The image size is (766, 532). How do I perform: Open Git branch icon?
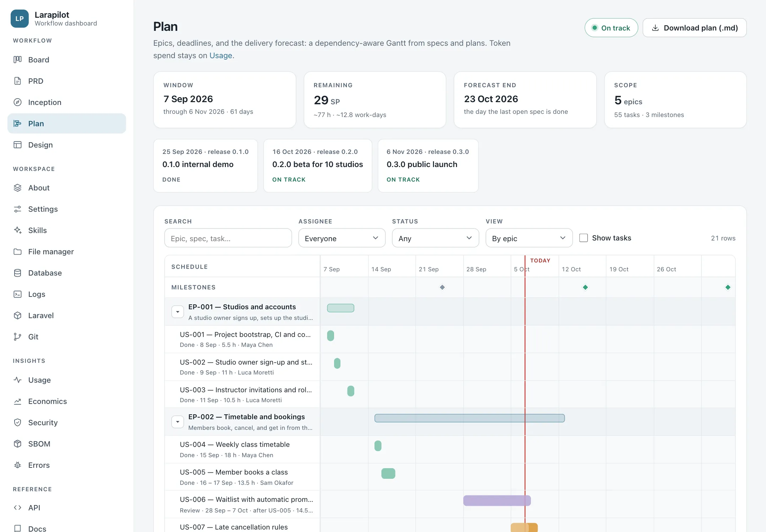[17, 337]
